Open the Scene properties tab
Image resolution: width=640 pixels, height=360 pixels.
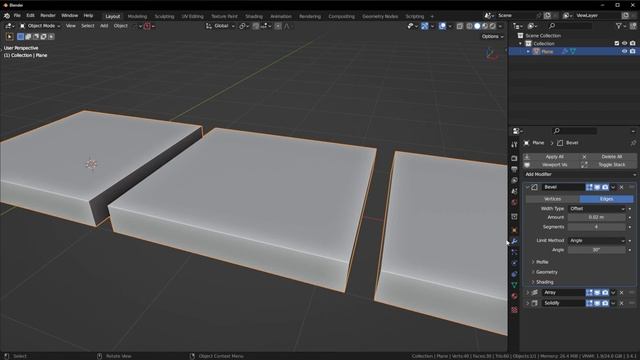[514, 191]
